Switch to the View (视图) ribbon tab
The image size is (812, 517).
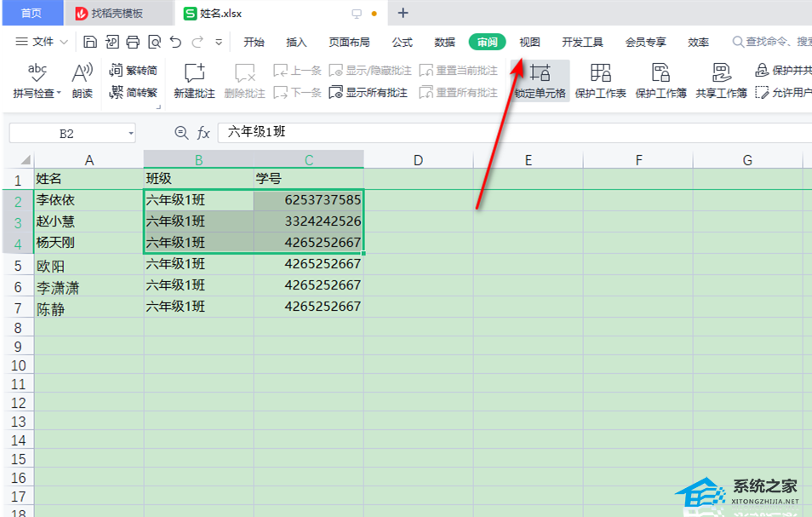tap(529, 42)
